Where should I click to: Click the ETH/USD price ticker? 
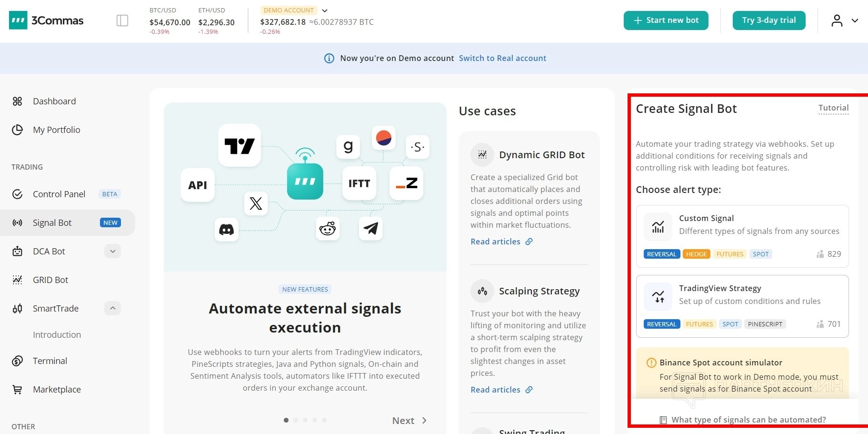click(x=217, y=21)
